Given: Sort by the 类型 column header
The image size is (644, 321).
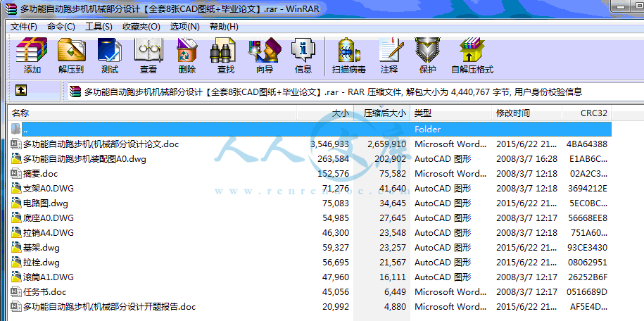Looking at the screenshot, I should [x=451, y=113].
